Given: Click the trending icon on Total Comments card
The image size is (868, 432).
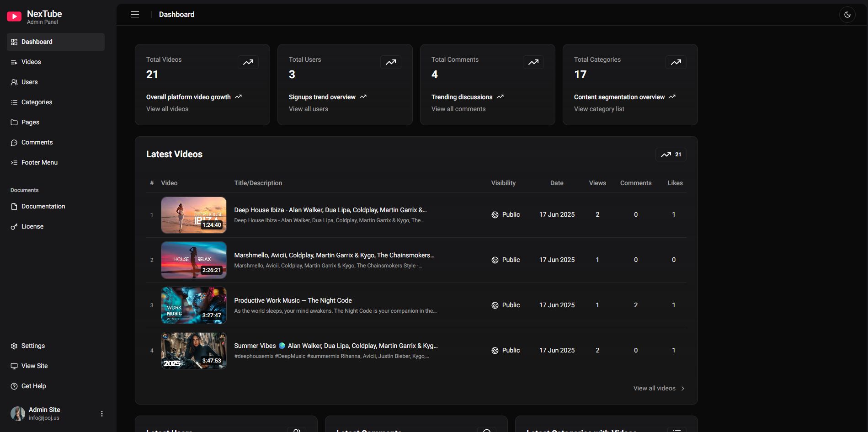Looking at the screenshot, I should 533,62.
